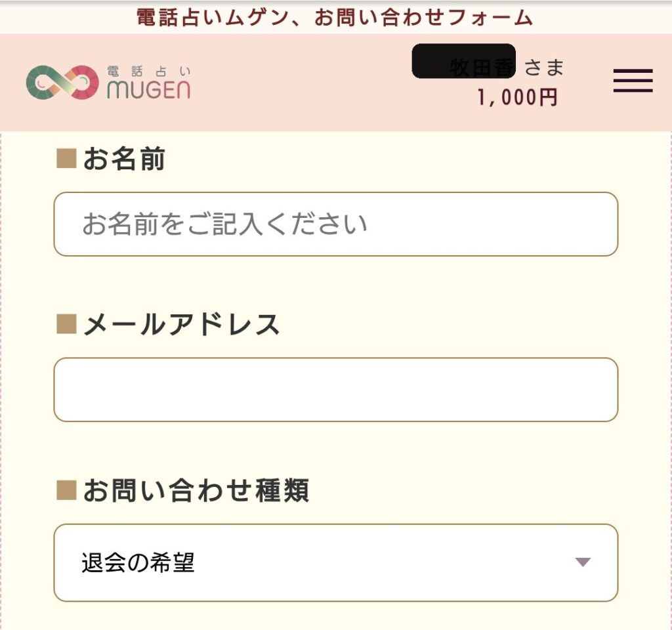The width and height of the screenshot is (672, 630).
Task: Click the お名前 input field
Action: click(x=336, y=224)
